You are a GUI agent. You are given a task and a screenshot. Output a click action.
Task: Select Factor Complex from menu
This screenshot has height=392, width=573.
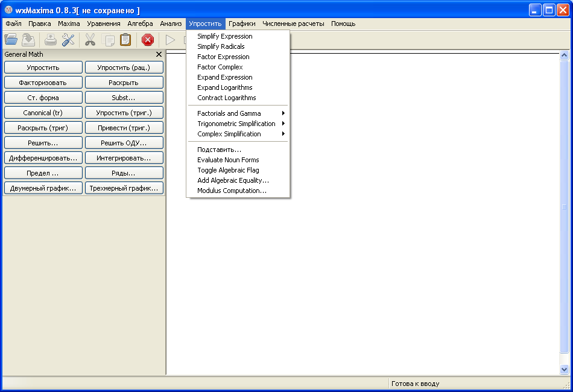click(238, 67)
